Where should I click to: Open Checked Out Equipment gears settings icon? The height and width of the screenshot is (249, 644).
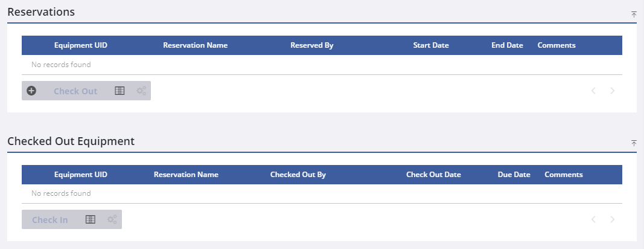click(x=112, y=219)
